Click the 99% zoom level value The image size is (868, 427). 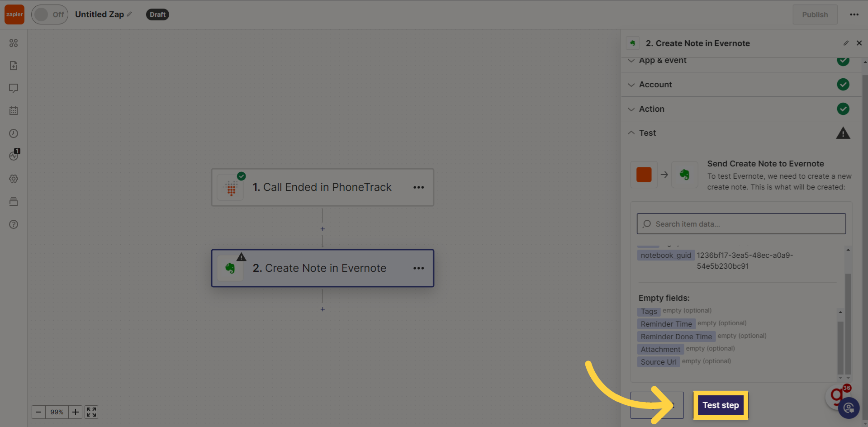57,412
